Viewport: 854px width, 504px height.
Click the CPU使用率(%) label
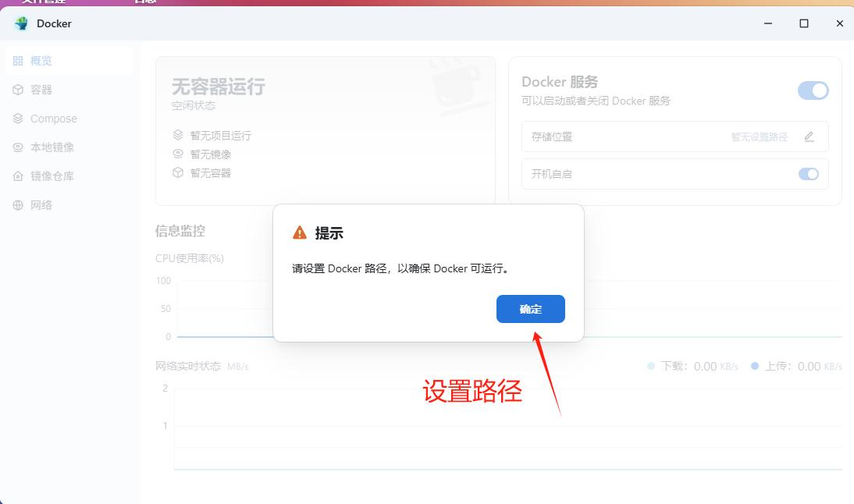pyautogui.click(x=190, y=258)
